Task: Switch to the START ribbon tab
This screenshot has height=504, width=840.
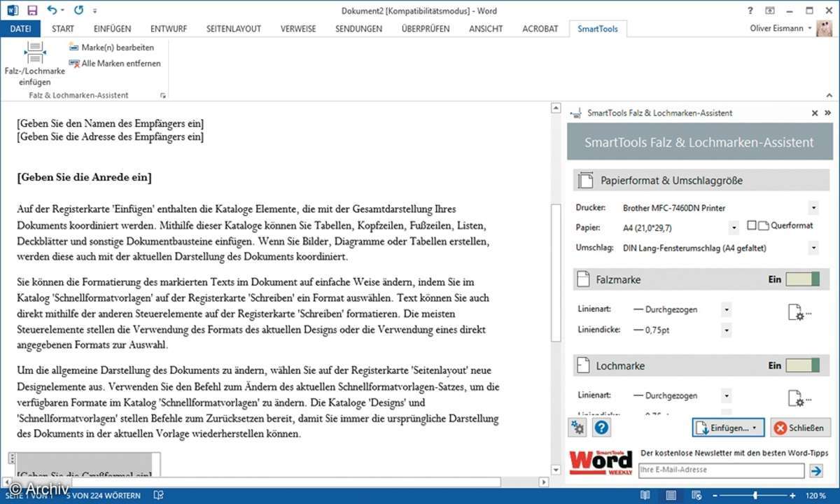Action: [x=63, y=29]
